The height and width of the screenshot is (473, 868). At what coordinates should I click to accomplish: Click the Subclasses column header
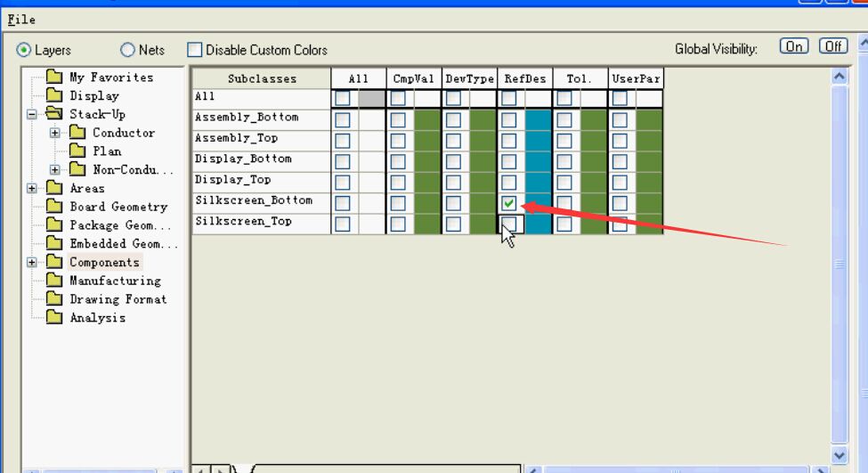(x=262, y=78)
